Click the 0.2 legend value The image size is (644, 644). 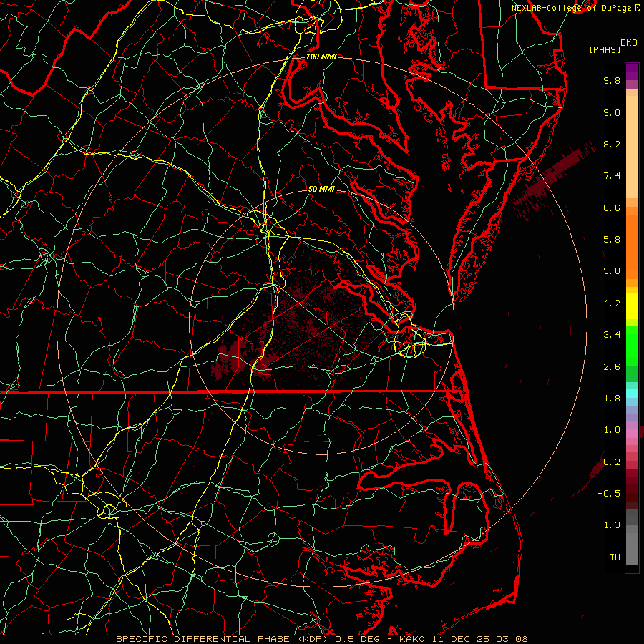tap(612, 462)
